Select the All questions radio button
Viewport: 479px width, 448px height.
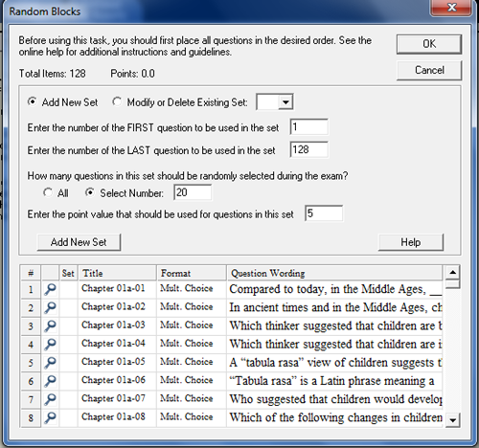(x=48, y=192)
